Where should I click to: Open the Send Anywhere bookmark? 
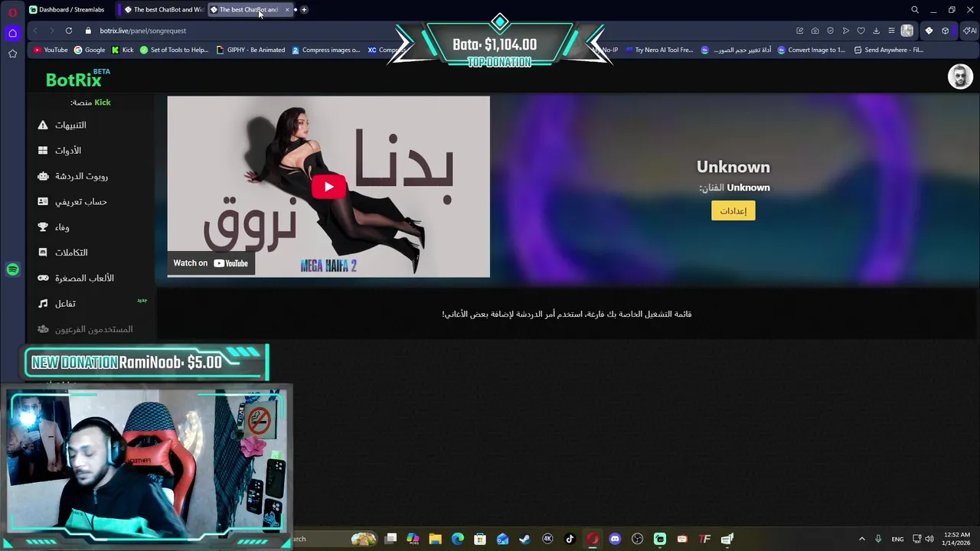pyautogui.click(x=889, y=50)
